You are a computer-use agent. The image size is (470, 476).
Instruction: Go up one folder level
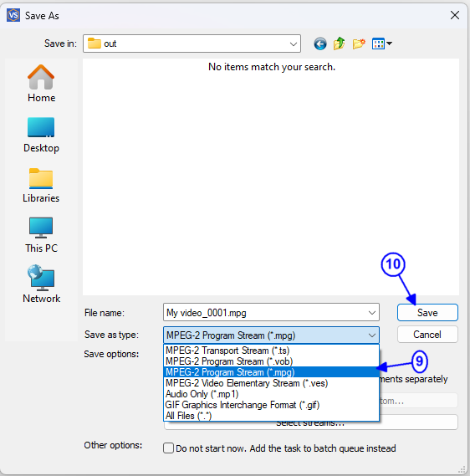(340, 44)
